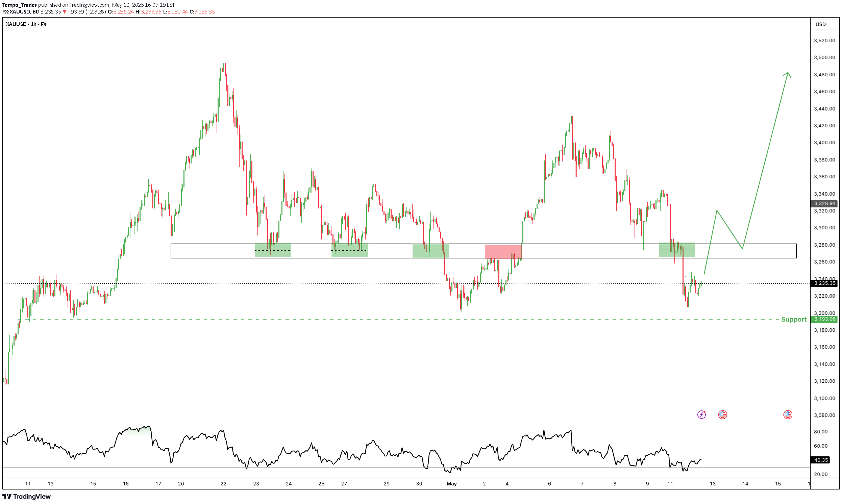Click the 3,280.00 price axis label

(x=825, y=245)
